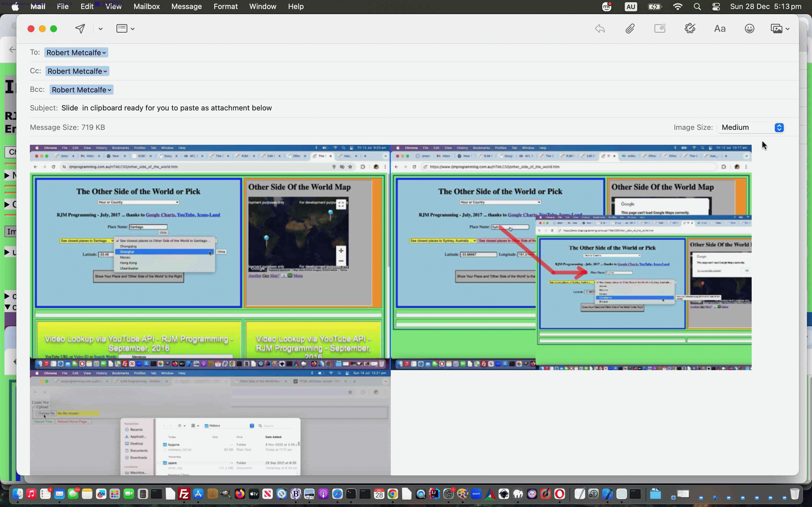Viewport: 812px width, 507px height.
Task: Open Writing Tools with the swirl icon
Action: 690,28
